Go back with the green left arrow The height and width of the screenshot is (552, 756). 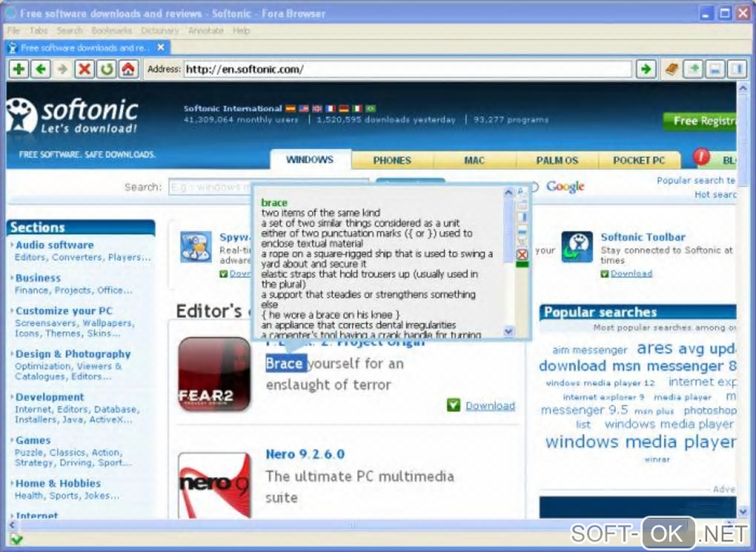point(41,70)
